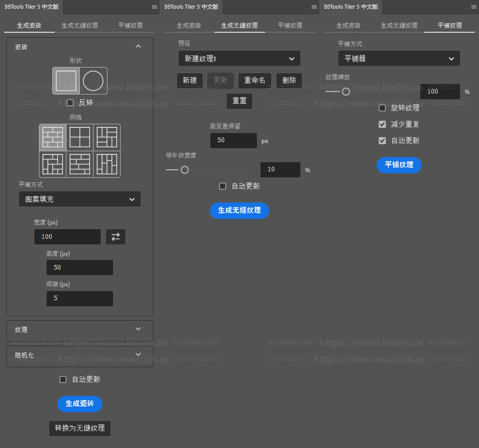Viewport: 479px width, 448px height.
Task: Click the 重命名 preset button
Action: coord(255,80)
